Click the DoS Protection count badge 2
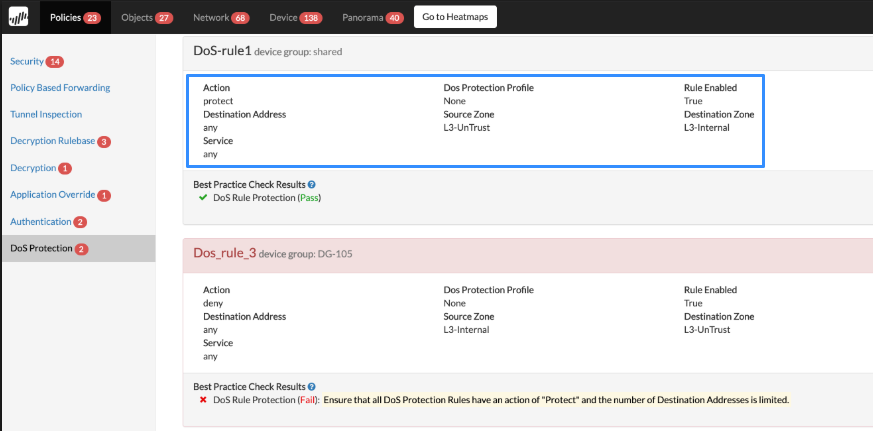This screenshot has width=873, height=431. tap(82, 249)
